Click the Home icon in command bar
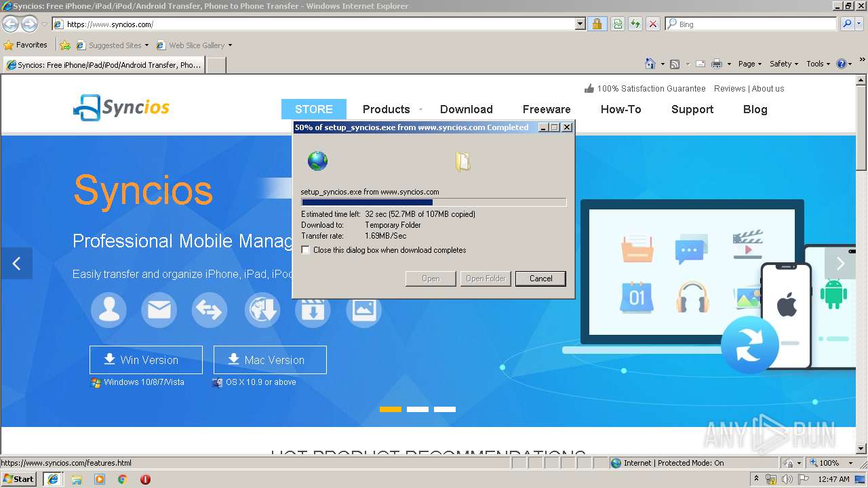 [x=650, y=64]
